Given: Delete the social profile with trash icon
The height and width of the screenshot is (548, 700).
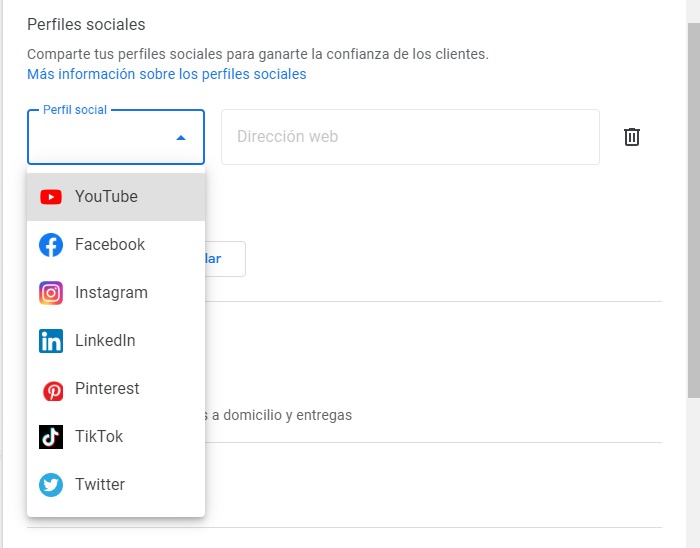Looking at the screenshot, I should pos(632,137).
